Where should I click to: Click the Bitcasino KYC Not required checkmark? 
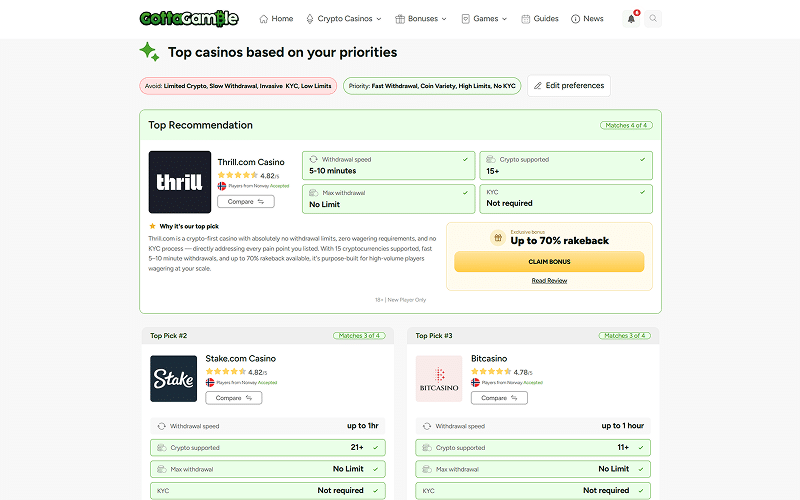pos(641,491)
